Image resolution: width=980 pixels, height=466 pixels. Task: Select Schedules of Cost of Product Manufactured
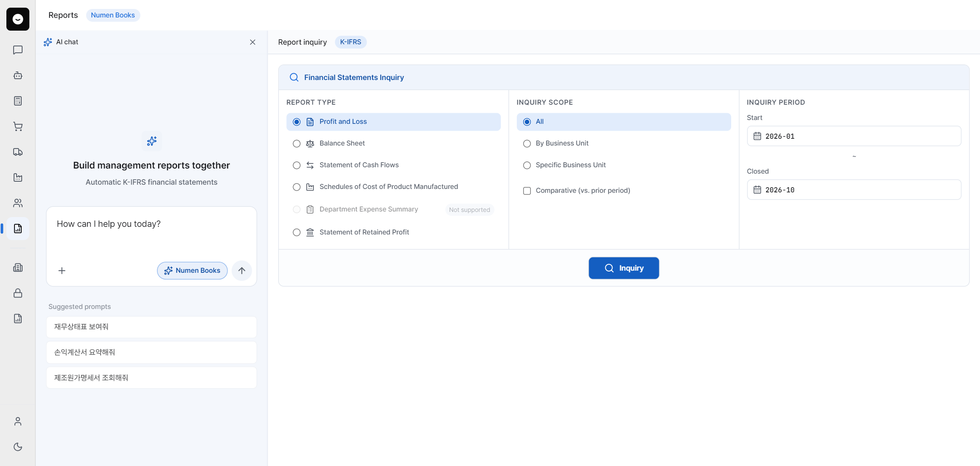tap(393, 187)
